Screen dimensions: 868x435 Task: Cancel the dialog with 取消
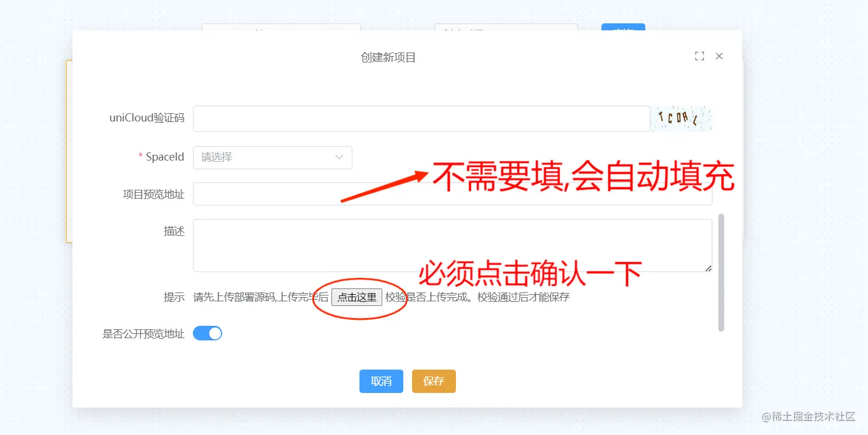[381, 381]
